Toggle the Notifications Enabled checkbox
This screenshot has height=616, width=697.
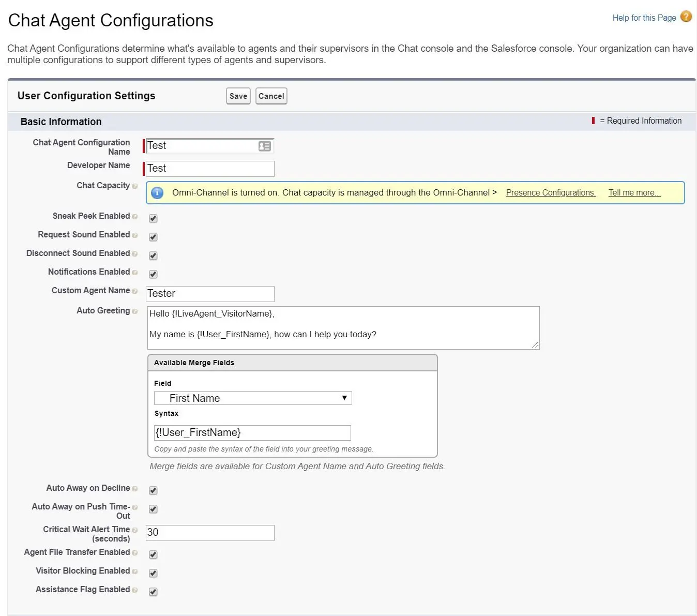(x=153, y=274)
